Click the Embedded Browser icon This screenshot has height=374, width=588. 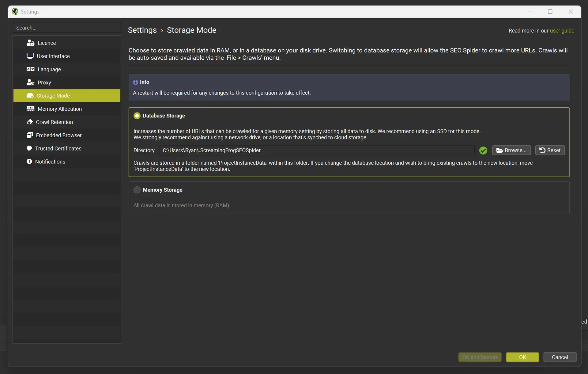coord(30,135)
